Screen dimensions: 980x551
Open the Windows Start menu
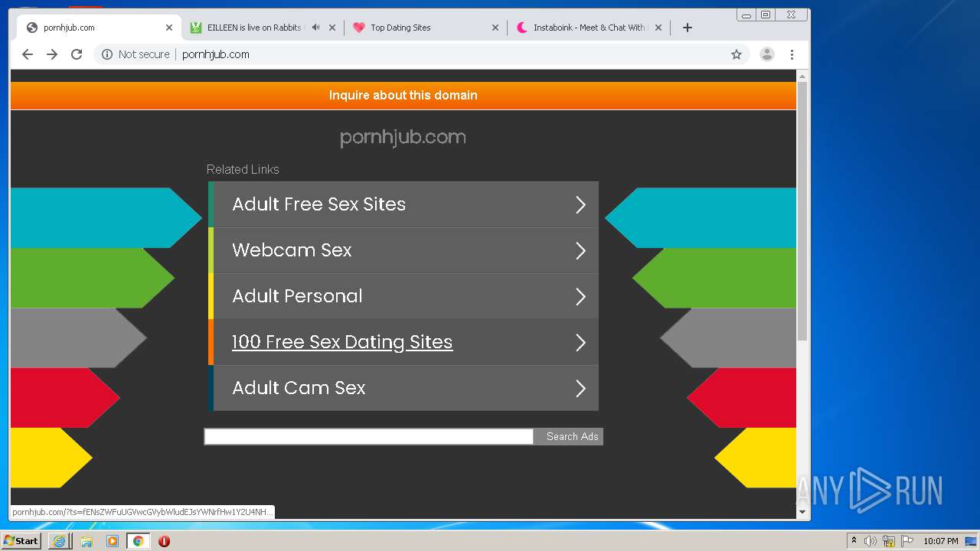(21, 541)
